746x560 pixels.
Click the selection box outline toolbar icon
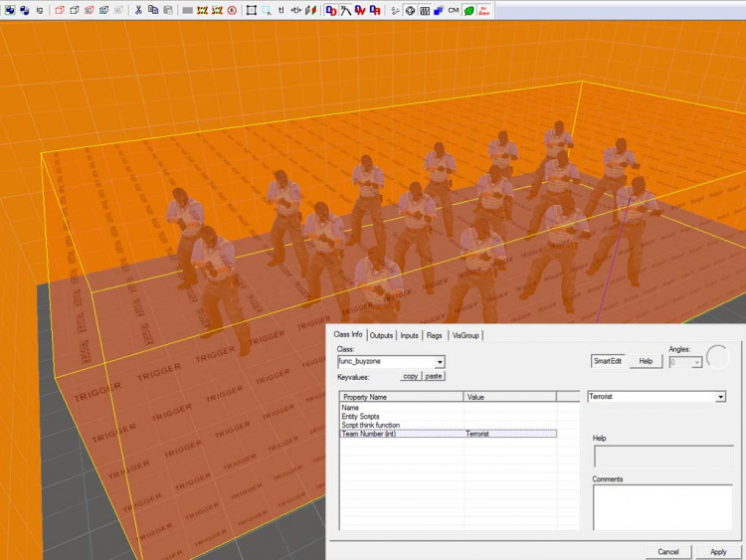[x=251, y=10]
